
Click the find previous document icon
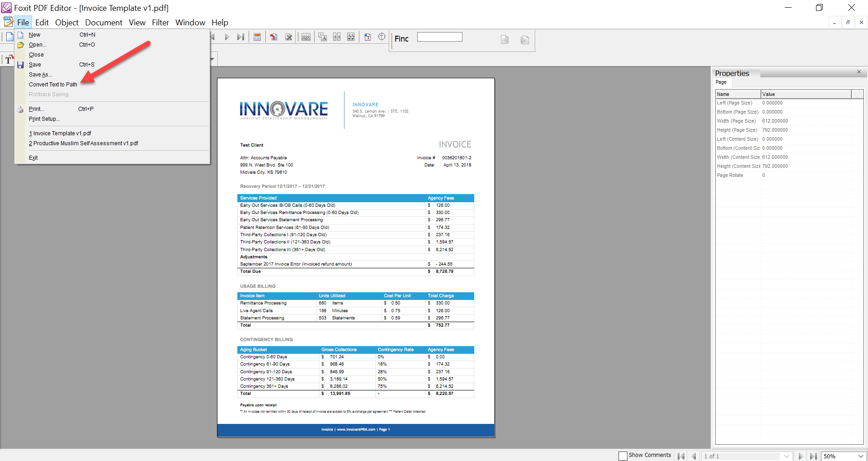click(505, 40)
